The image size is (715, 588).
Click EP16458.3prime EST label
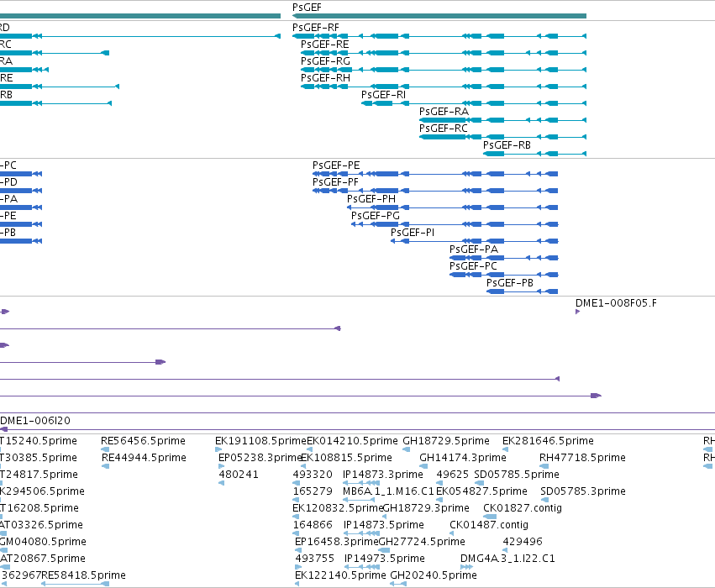pos(337,542)
